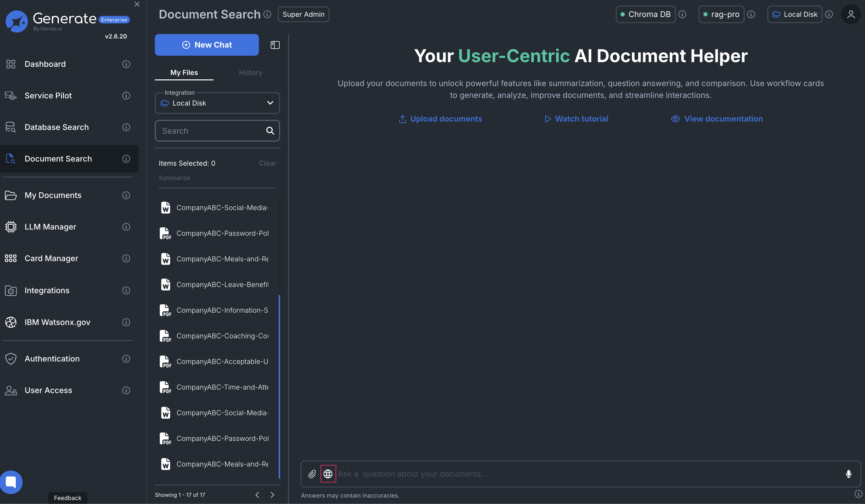Screen dimensions: 865x504
Task: Open the chat support bubble icon
Action: coord(11,482)
